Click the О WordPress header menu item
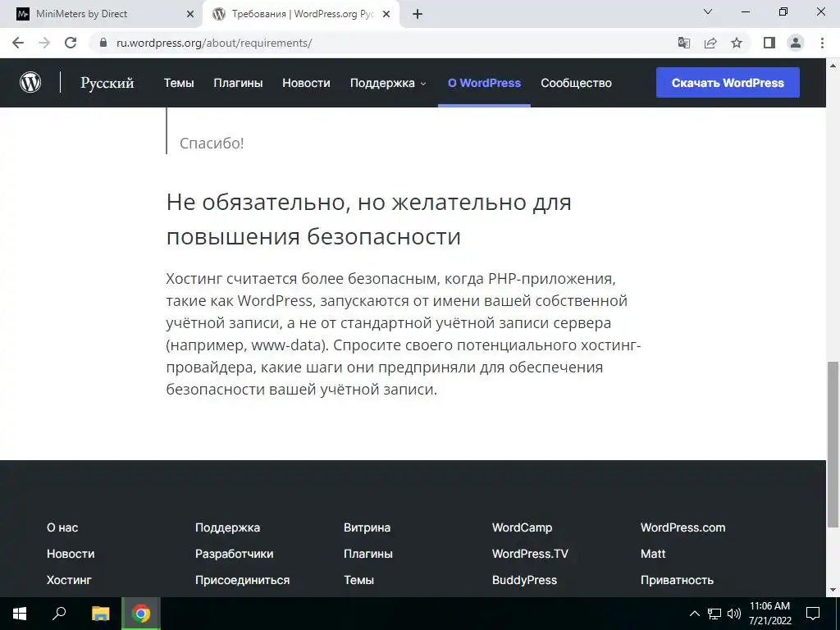 [484, 83]
